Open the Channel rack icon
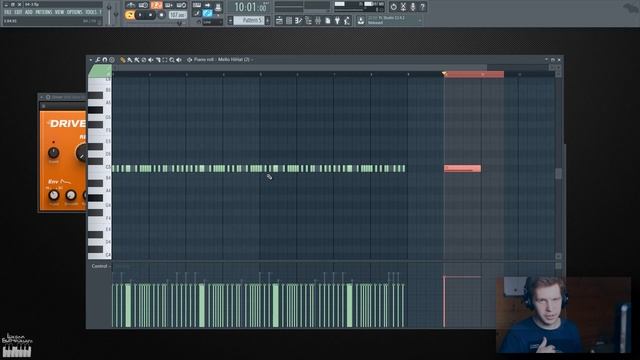 click(x=289, y=20)
